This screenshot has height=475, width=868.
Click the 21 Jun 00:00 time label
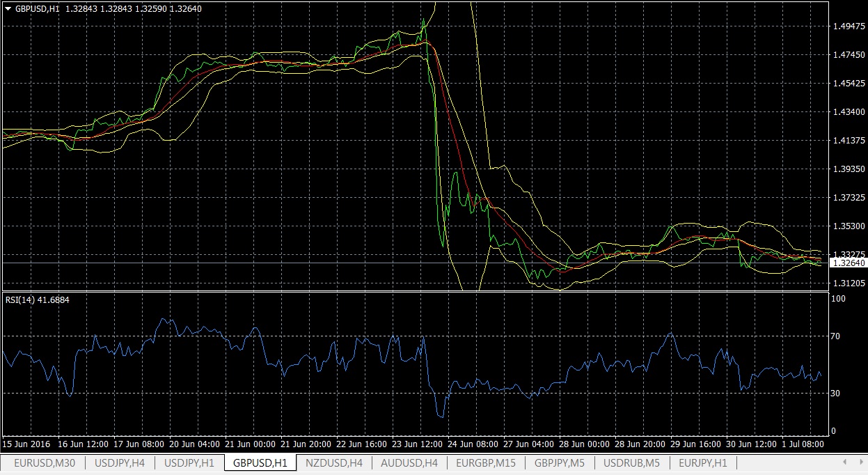250,444
